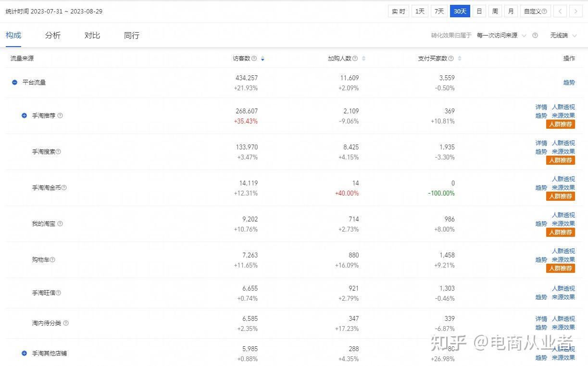Select 1天 time range
The height and width of the screenshot is (366, 588).
point(420,11)
